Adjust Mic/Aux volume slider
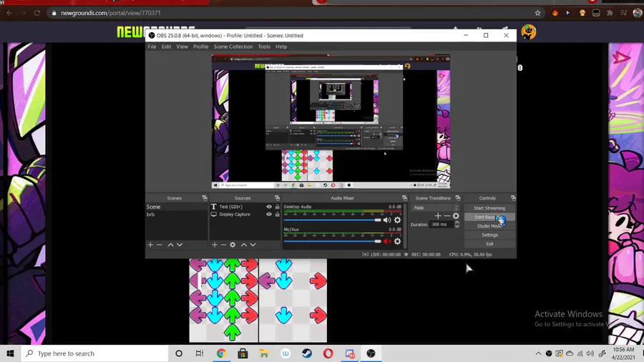Screen dimensions: 644x362 [x=332, y=241]
